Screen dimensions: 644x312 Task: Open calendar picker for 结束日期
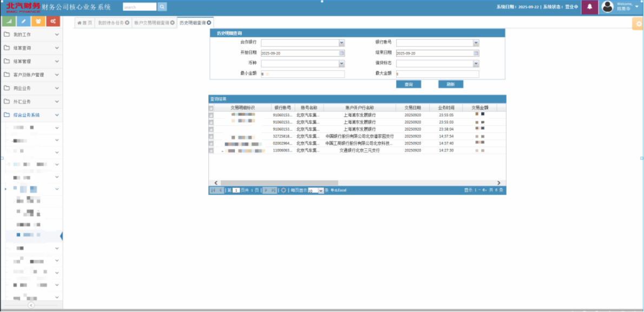[x=476, y=53]
